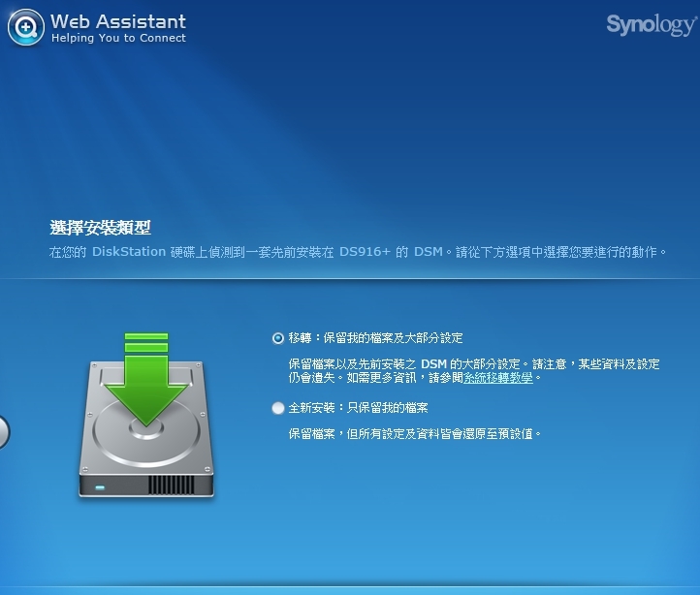700x595 pixels.
Task: Click the Synology brand logo
Action: 652,25
